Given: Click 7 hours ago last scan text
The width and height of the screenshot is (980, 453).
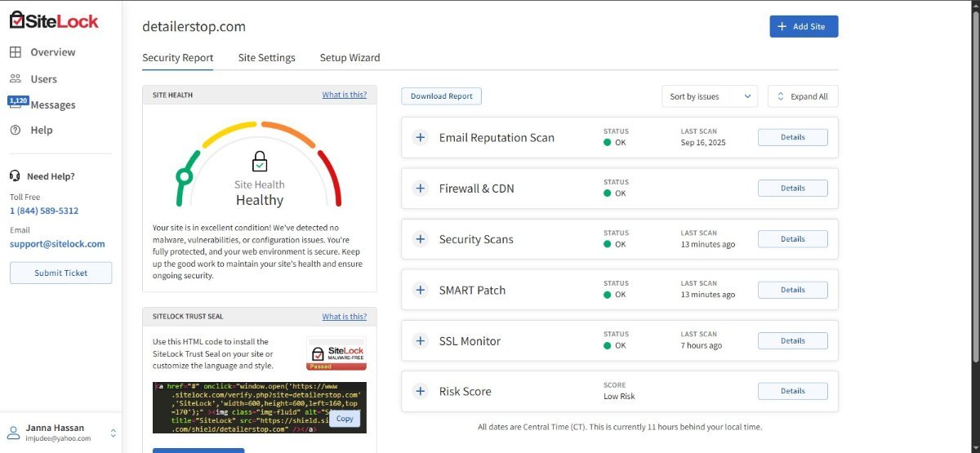Looking at the screenshot, I should 702,346.
